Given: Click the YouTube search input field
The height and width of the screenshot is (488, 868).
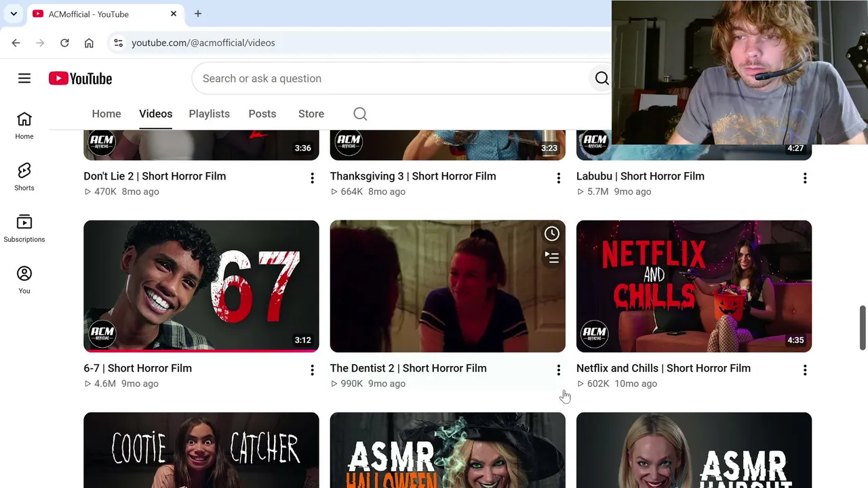Looking at the screenshot, I should pos(392,79).
